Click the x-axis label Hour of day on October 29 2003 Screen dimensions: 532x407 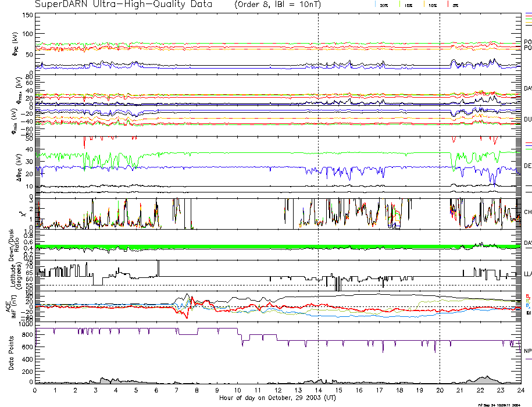(277, 398)
